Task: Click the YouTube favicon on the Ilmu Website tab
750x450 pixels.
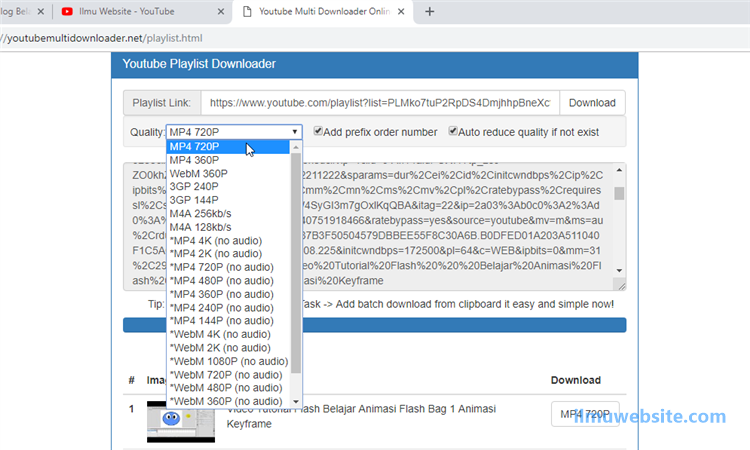Action: (67, 11)
